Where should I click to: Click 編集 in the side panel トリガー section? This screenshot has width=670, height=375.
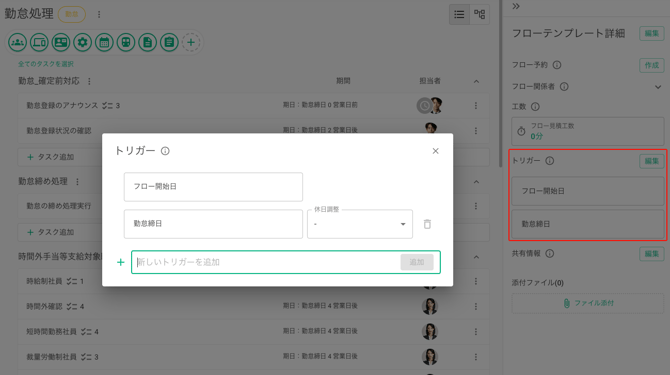click(x=652, y=161)
